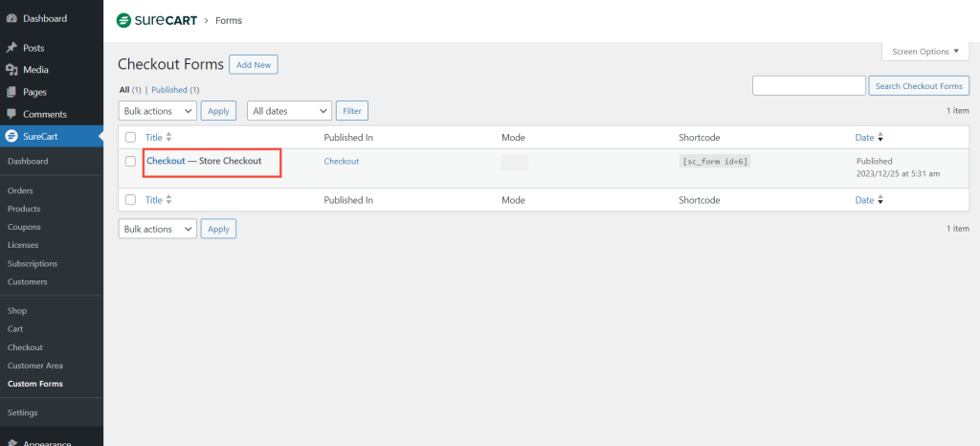
Task: Toggle the select-all checkbox in table header
Action: point(130,138)
